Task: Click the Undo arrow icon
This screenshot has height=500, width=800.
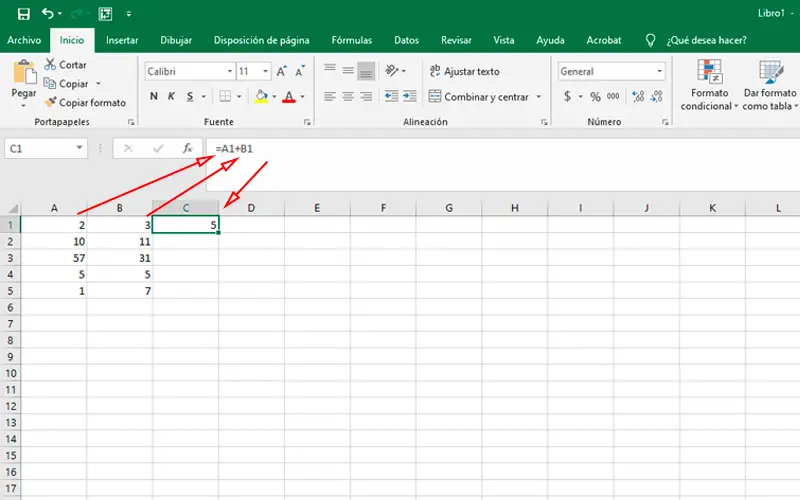Action: (47, 14)
